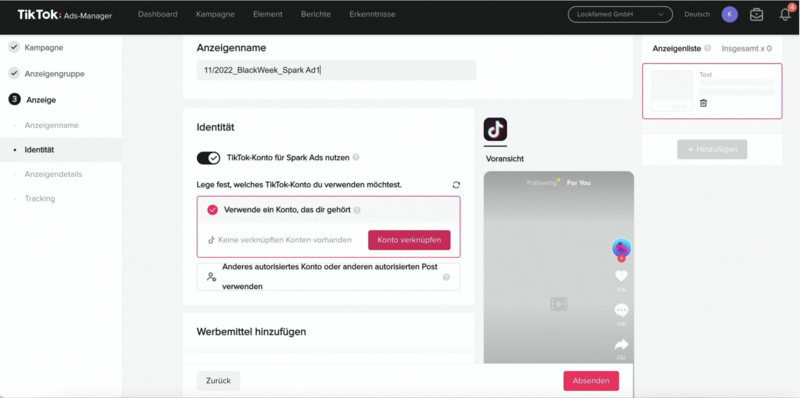Click Konto verknüpfen button

pos(409,240)
